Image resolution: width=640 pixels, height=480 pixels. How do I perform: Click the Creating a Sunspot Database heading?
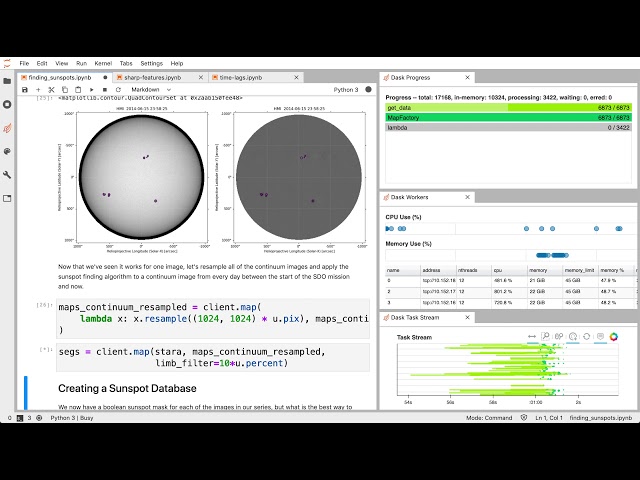click(x=127, y=388)
